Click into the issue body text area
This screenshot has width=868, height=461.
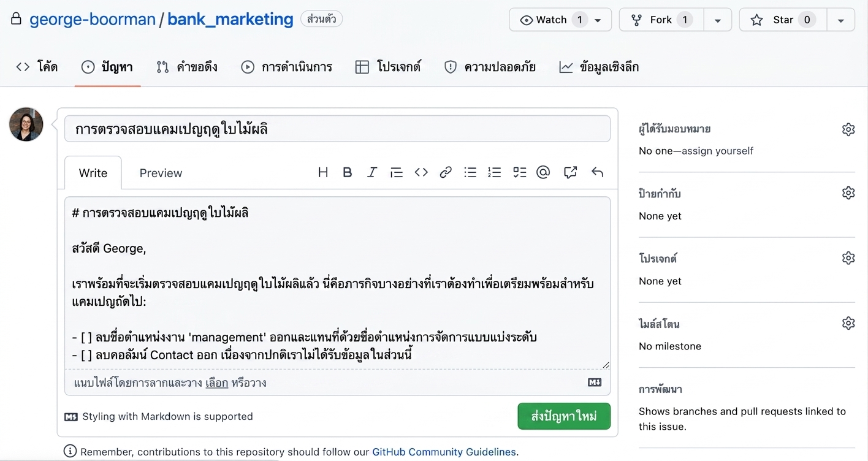click(337, 283)
